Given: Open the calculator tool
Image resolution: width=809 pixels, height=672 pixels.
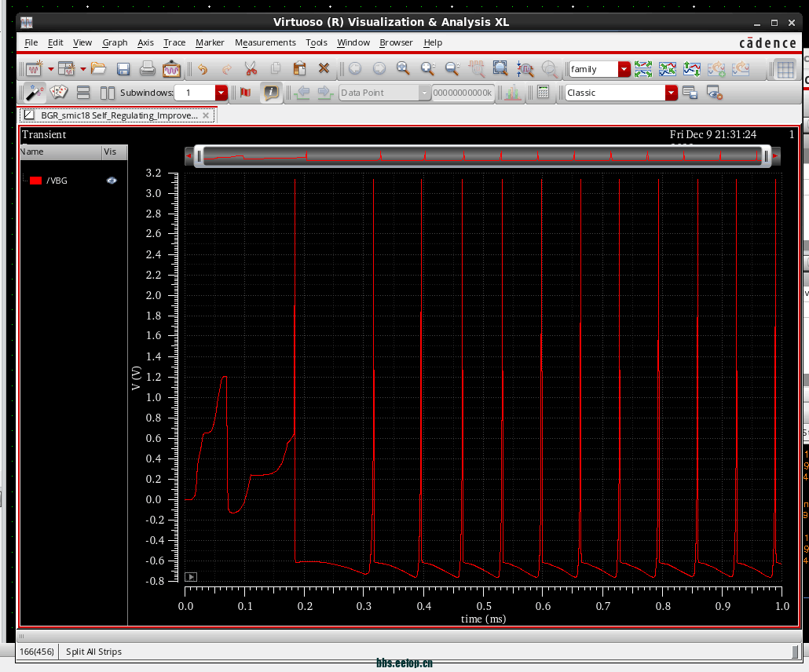Looking at the screenshot, I should pyautogui.click(x=543, y=93).
